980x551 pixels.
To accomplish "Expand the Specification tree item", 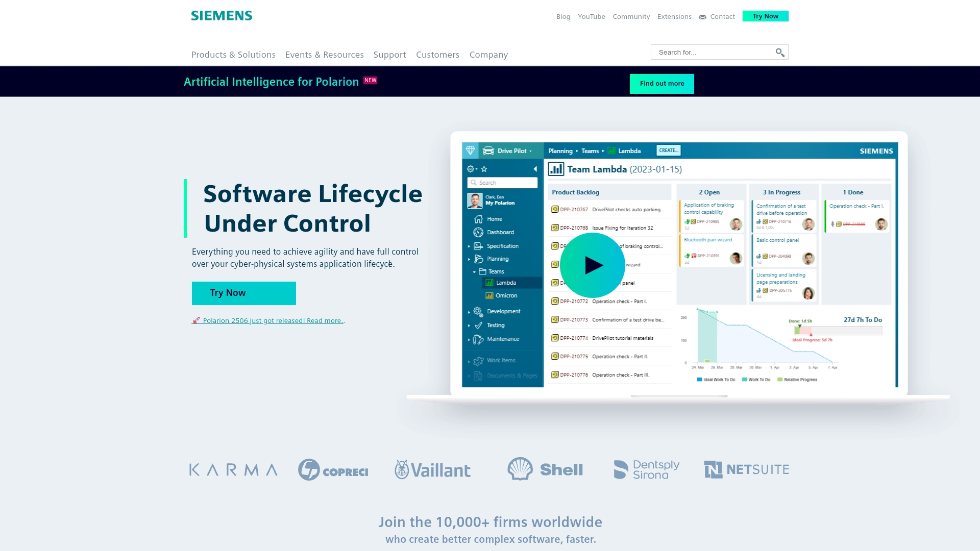I will 469,245.
